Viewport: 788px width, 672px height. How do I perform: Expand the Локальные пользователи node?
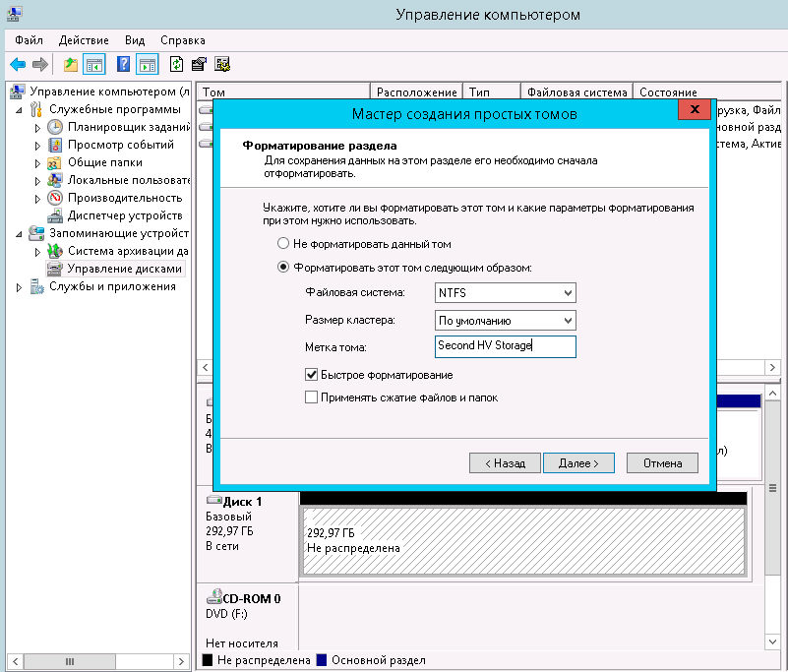pyautogui.click(x=37, y=181)
